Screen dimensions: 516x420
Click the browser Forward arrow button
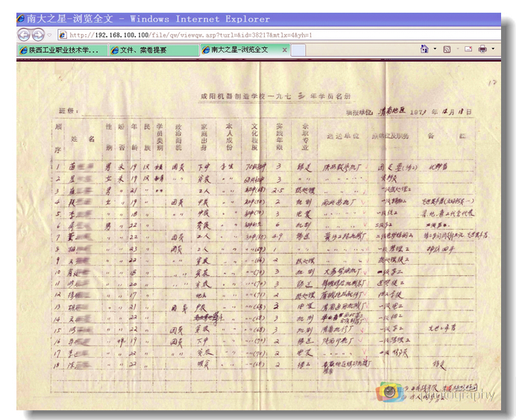tap(37, 35)
